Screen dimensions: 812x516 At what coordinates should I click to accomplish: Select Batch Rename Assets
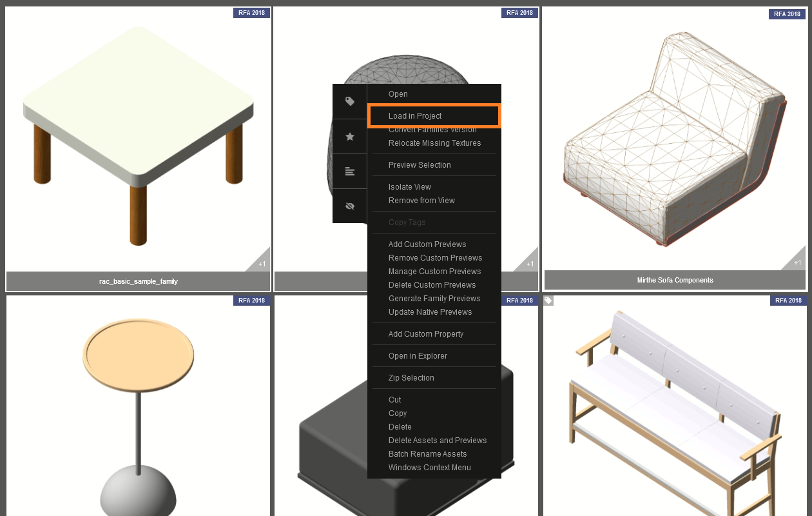click(x=427, y=454)
